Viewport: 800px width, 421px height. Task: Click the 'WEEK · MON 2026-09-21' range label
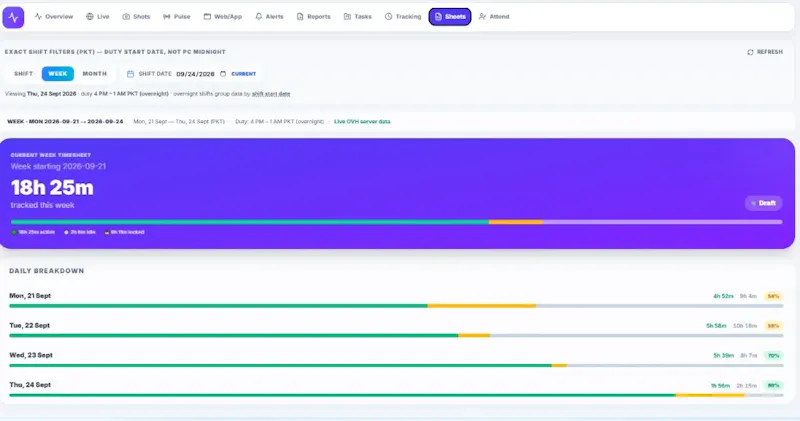point(65,121)
